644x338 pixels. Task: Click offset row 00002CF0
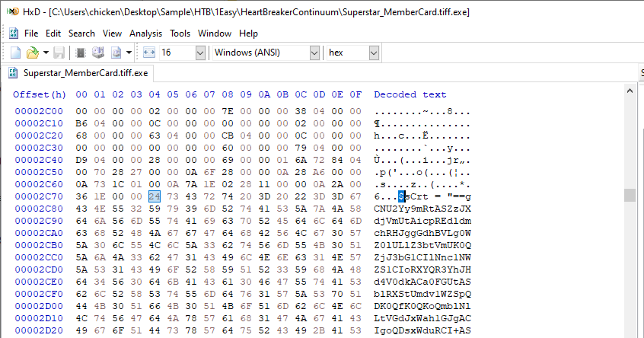[x=39, y=294]
